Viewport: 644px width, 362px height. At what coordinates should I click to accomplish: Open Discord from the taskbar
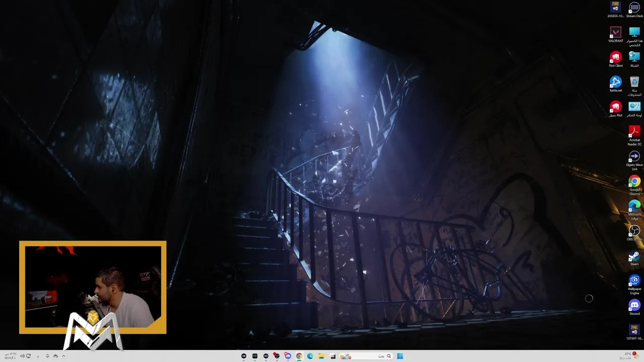288,356
